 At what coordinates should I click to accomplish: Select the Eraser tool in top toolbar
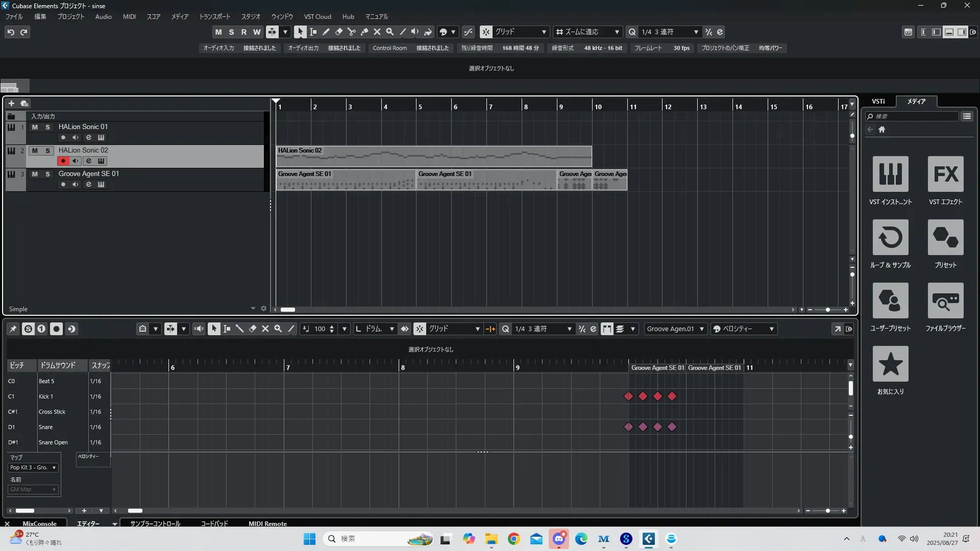(338, 32)
